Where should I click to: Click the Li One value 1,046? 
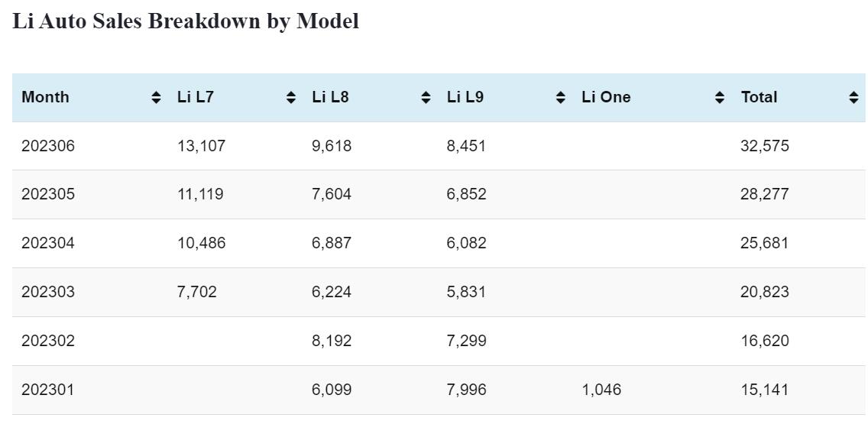tap(601, 390)
